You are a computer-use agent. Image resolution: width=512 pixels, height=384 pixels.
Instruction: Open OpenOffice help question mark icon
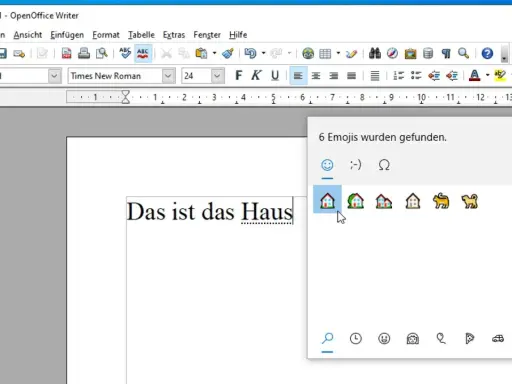coord(487,53)
